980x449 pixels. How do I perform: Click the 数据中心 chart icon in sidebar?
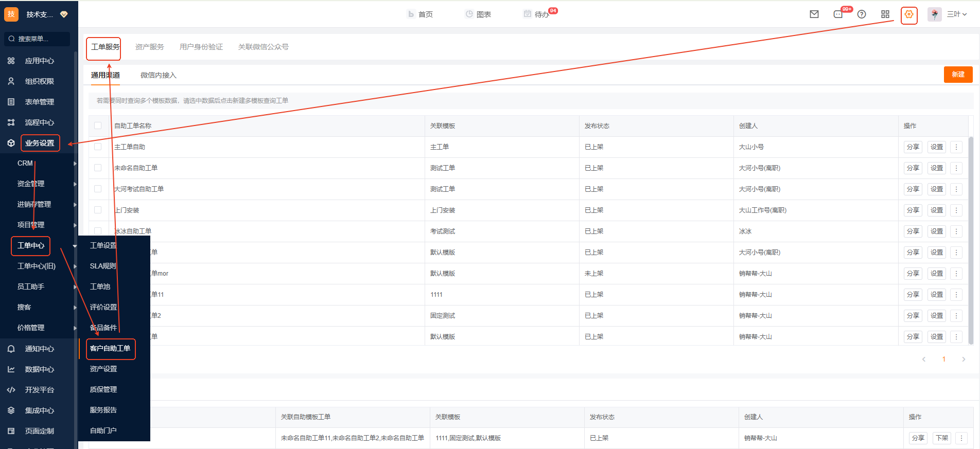pos(11,369)
